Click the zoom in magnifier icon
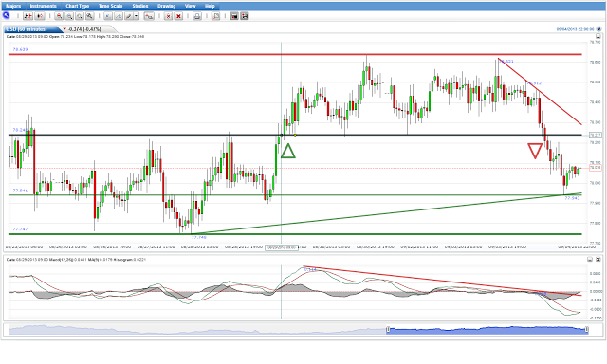The height and width of the screenshot is (364, 607). [x=59, y=16]
